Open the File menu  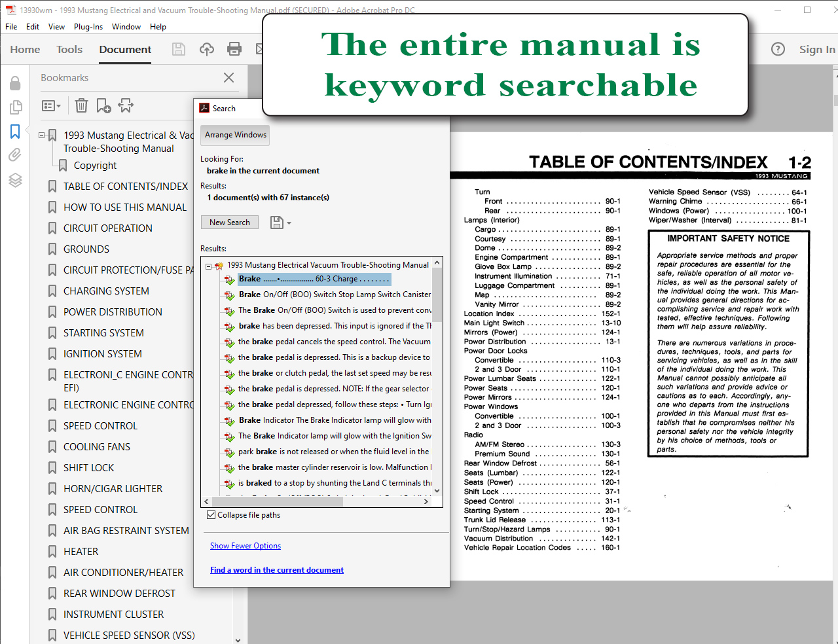click(x=11, y=27)
